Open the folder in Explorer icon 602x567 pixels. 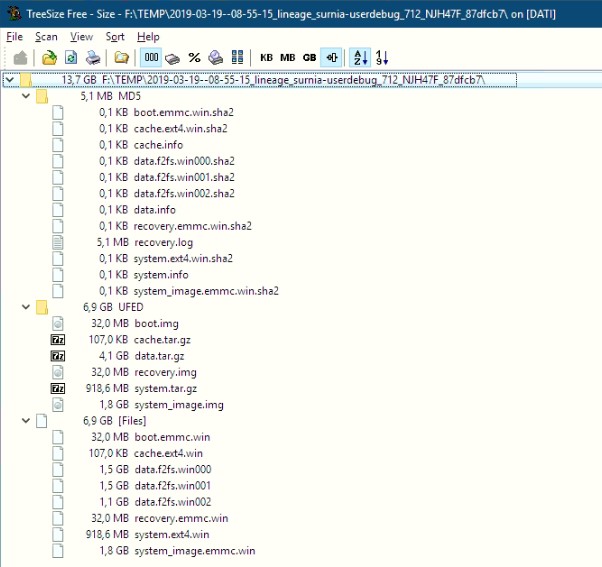coord(121,57)
